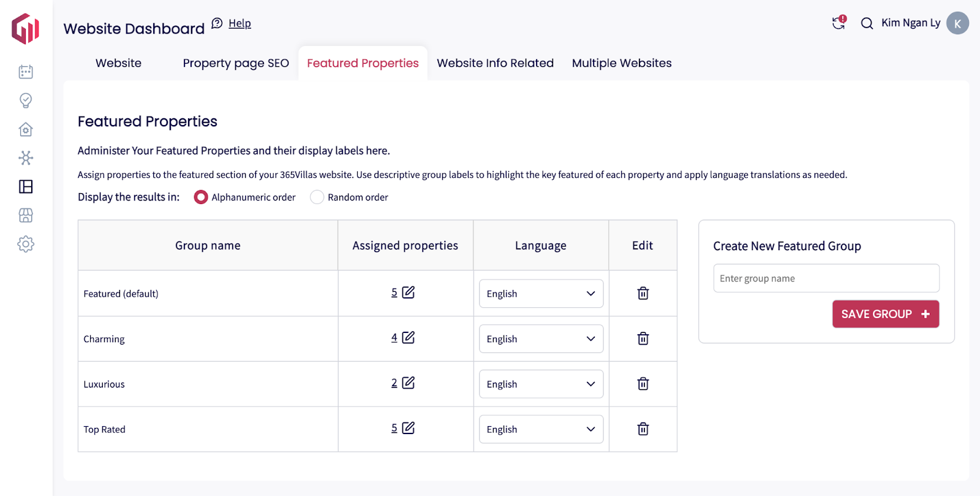
Task: Open the sync notifications icon
Action: click(839, 23)
